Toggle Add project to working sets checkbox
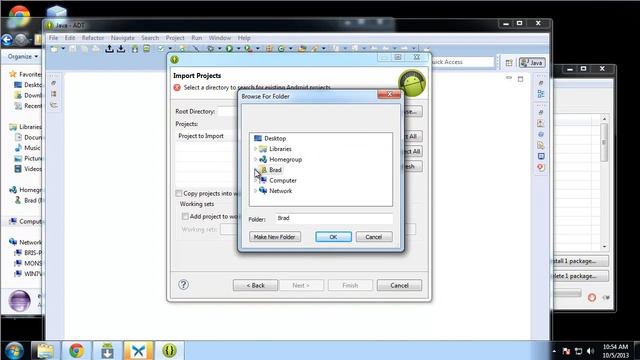 tap(185, 216)
